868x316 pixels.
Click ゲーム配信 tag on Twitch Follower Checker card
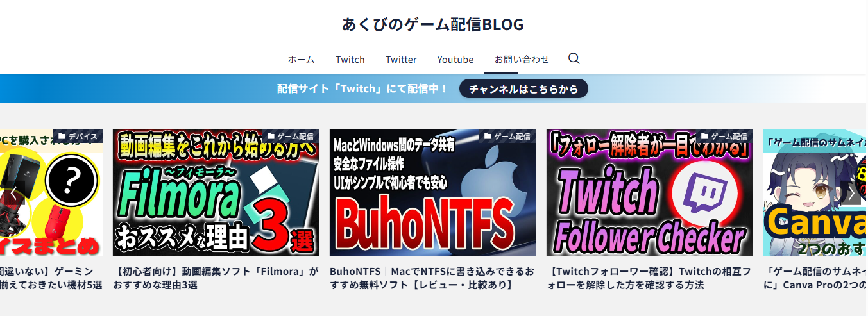click(724, 136)
